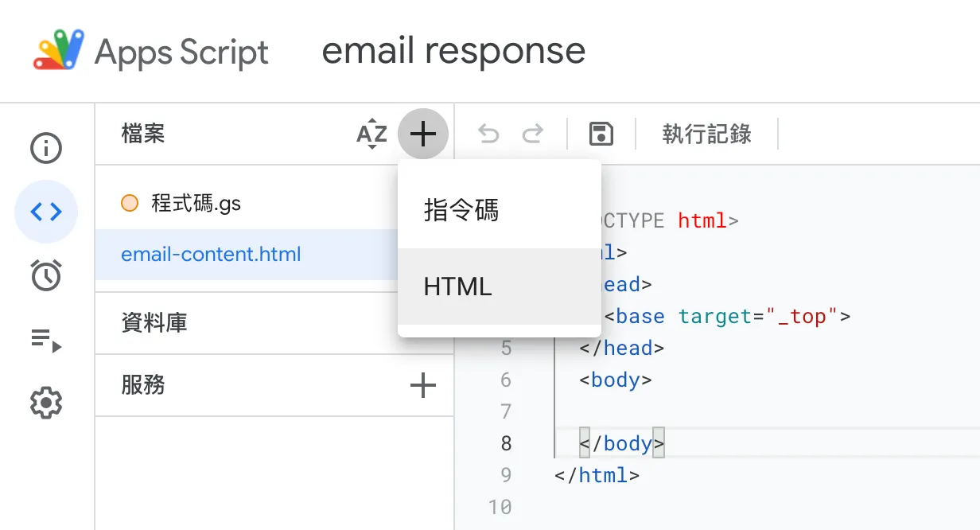Screen dimensions: 980x530
Task: Click line number 10 in the gutter
Action: click(x=500, y=507)
